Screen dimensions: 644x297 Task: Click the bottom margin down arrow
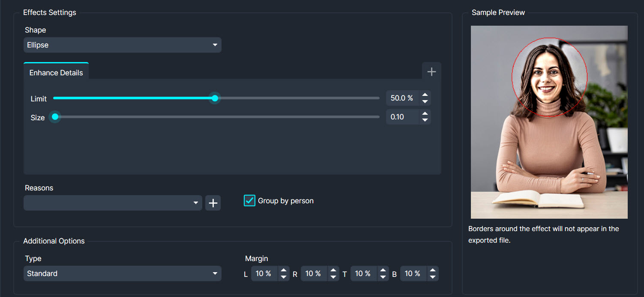click(433, 276)
